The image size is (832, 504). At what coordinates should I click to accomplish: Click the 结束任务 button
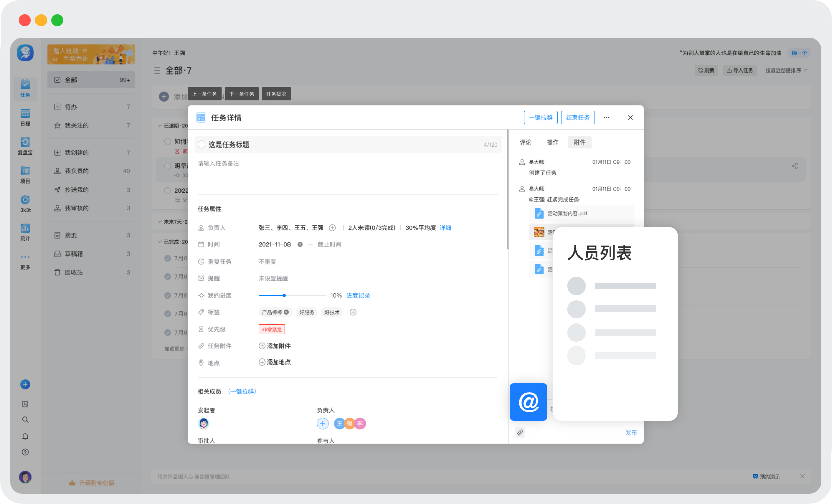click(577, 118)
